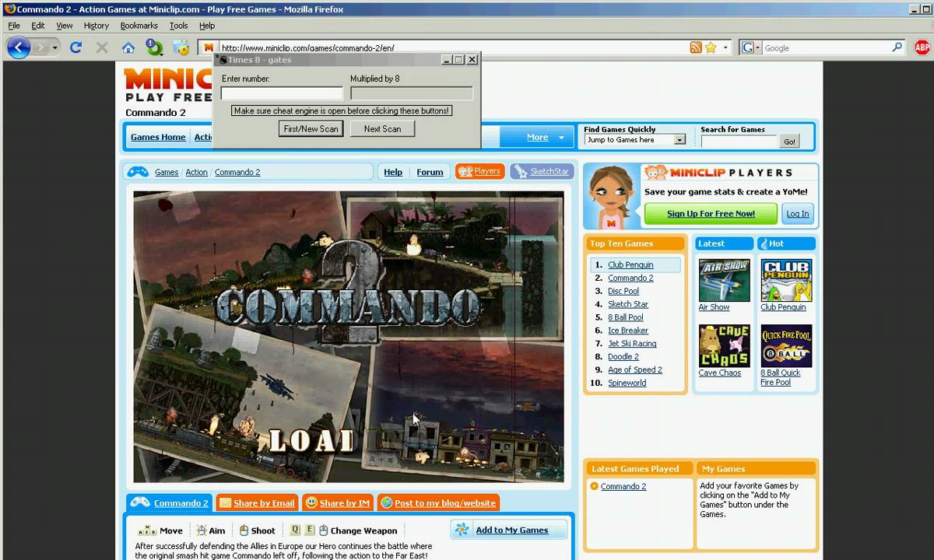Open the Edit menu
The image size is (934, 560).
tap(38, 26)
